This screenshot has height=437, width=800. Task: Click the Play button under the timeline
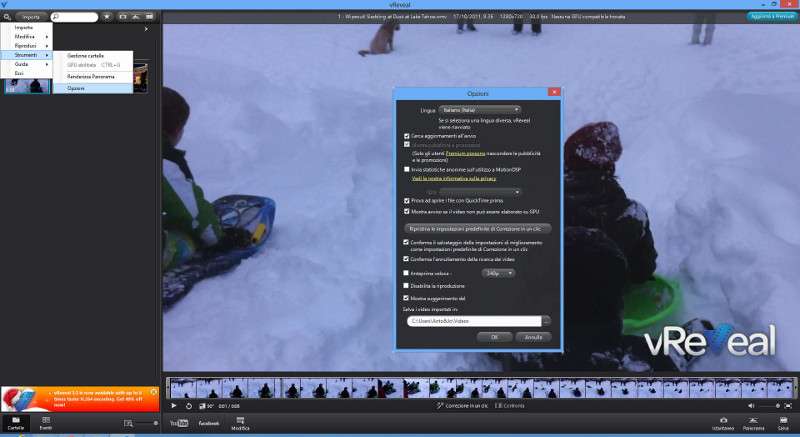click(174, 405)
